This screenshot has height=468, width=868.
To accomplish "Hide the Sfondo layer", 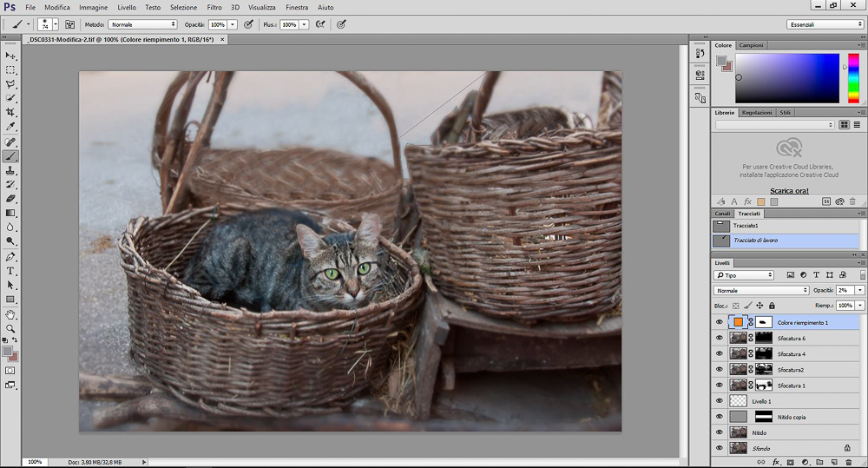I will point(719,448).
